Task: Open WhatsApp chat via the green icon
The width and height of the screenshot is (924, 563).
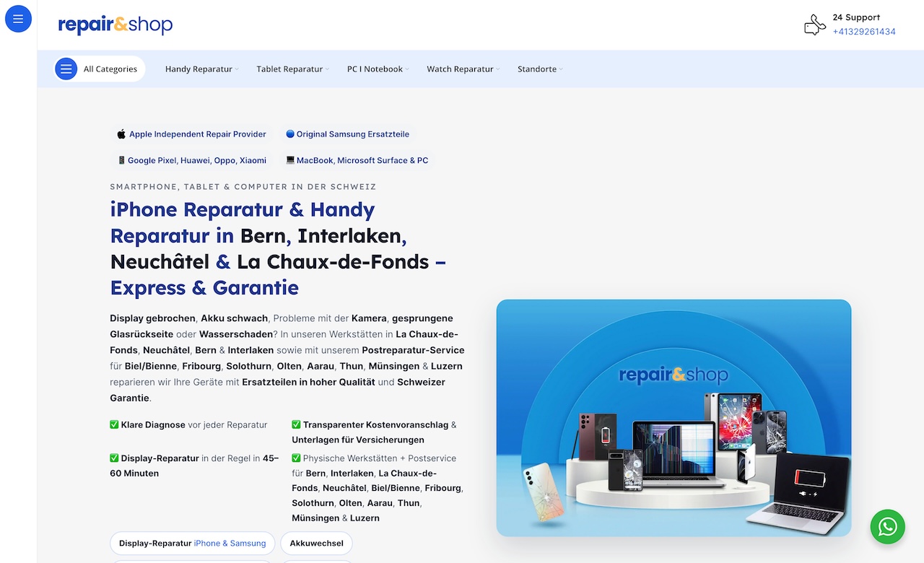Action: click(887, 527)
